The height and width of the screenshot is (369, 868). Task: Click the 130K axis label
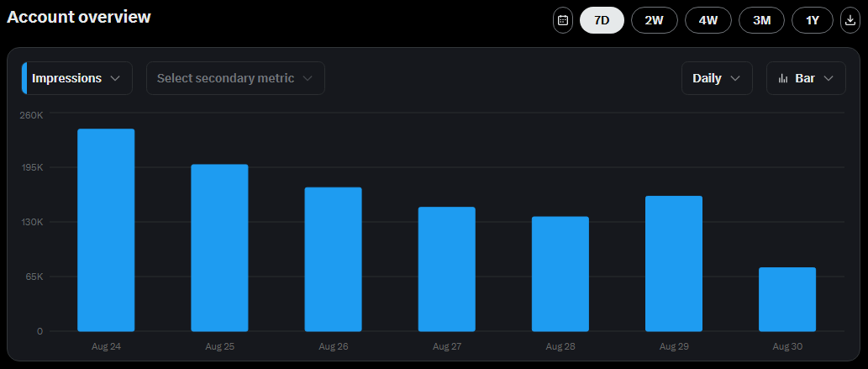pos(32,222)
